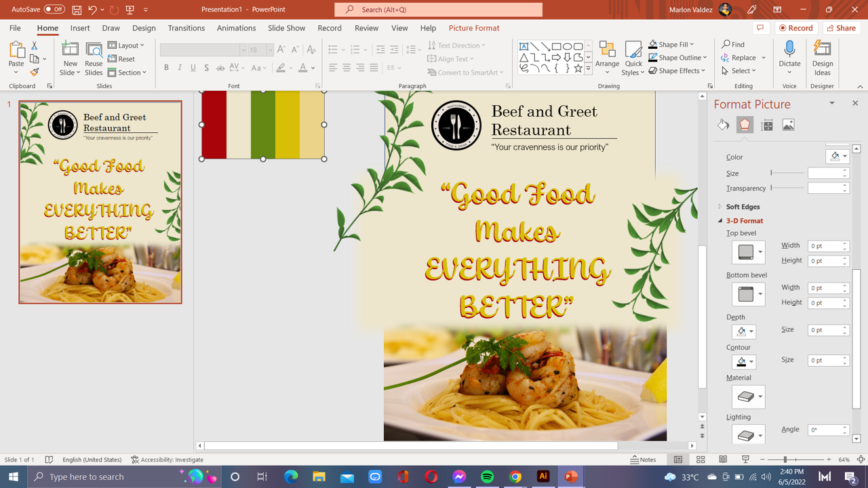Open the Picture Format tab
868x488 pixels.
[474, 28]
